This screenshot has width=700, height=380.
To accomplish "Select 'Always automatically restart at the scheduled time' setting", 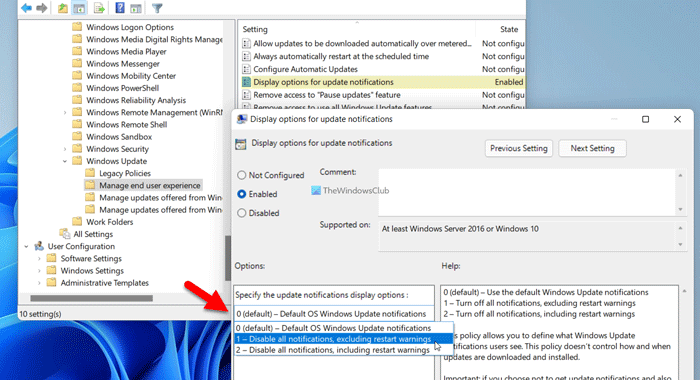I will click(341, 57).
